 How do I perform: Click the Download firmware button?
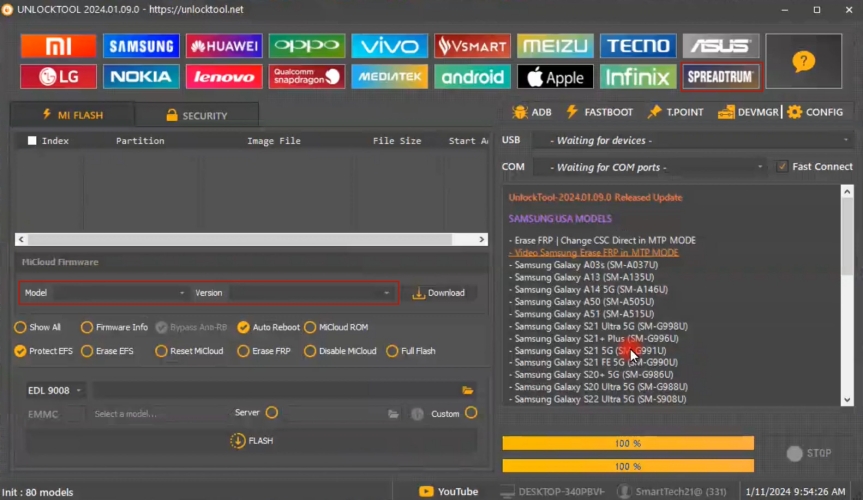point(439,293)
